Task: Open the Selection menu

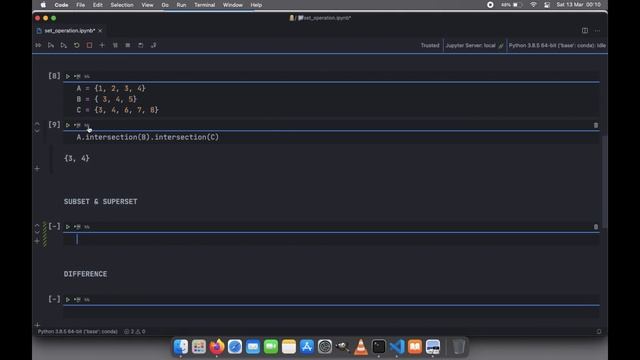Action: click(x=122, y=5)
